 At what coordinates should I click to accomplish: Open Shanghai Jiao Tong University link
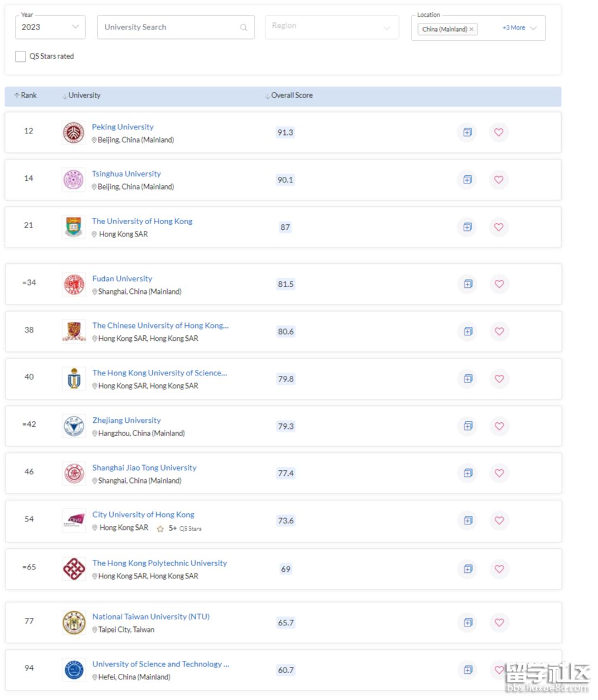click(144, 467)
